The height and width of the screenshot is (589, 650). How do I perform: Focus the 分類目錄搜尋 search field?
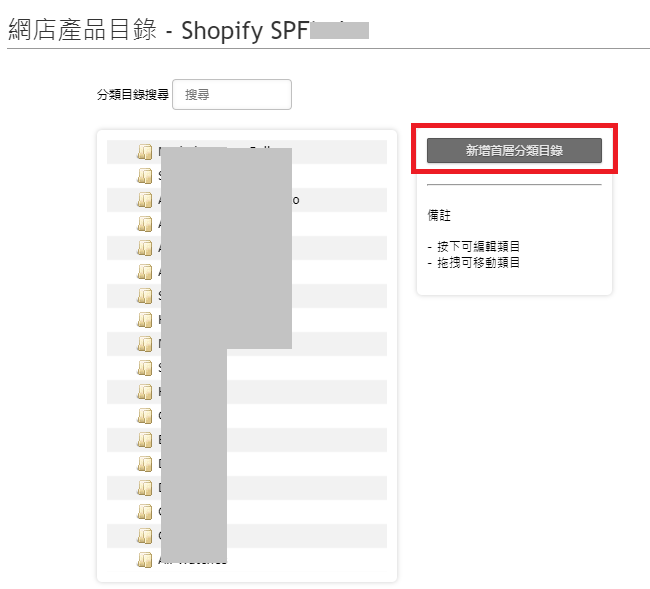(232, 95)
